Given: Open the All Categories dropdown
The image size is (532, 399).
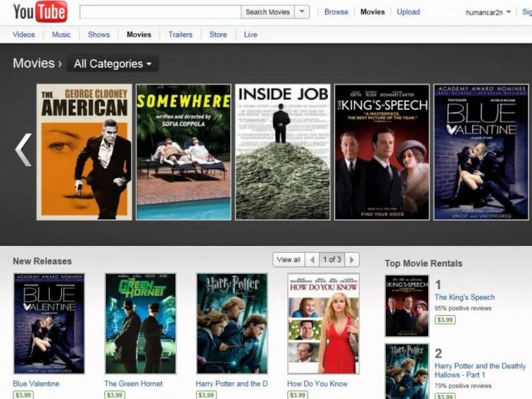Looking at the screenshot, I should [x=113, y=64].
